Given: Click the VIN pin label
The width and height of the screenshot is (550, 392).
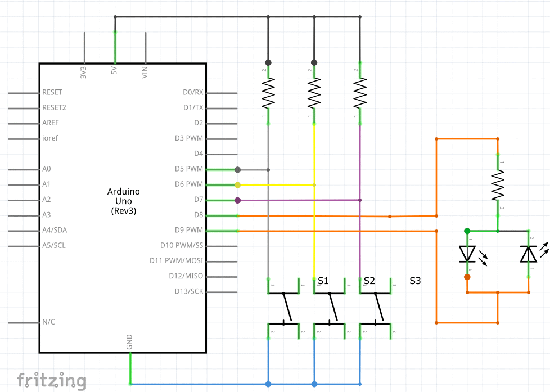Looking at the screenshot, I should (x=145, y=73).
